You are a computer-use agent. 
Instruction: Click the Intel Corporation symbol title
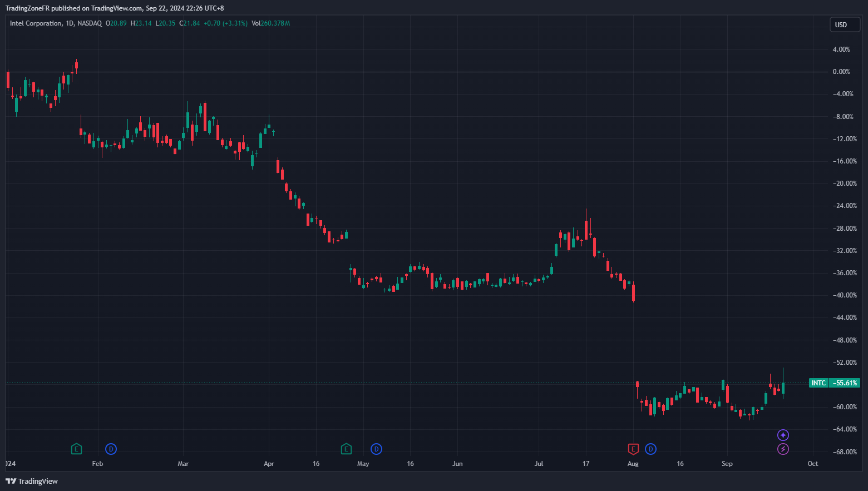tap(36, 23)
